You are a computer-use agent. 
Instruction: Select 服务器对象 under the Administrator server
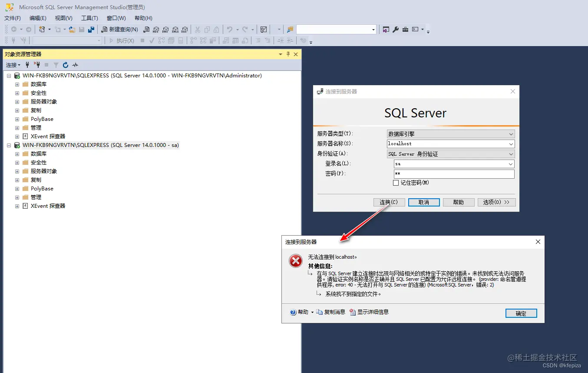pyautogui.click(x=44, y=102)
